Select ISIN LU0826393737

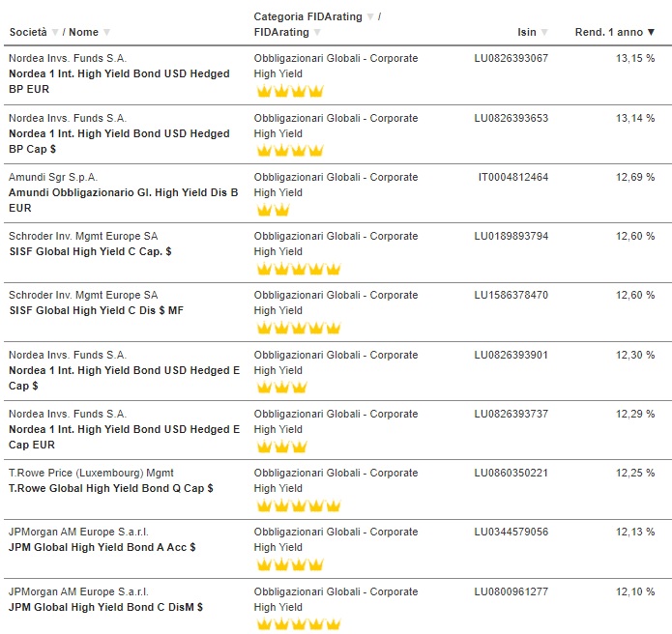pyautogui.click(x=511, y=414)
